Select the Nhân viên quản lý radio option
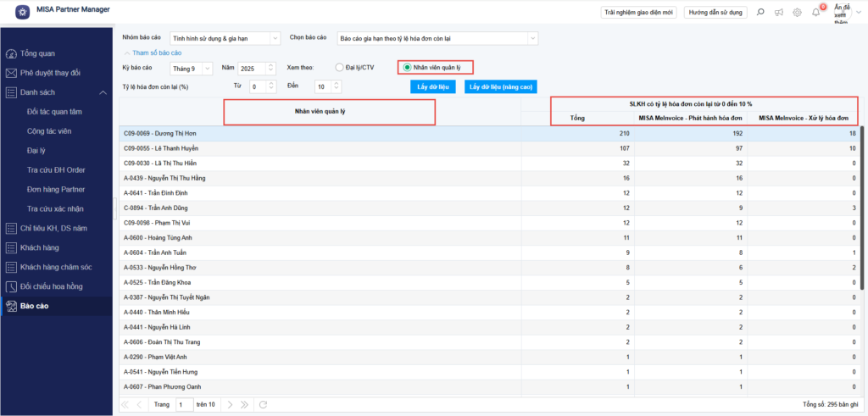This screenshot has height=416, width=868. tap(408, 67)
